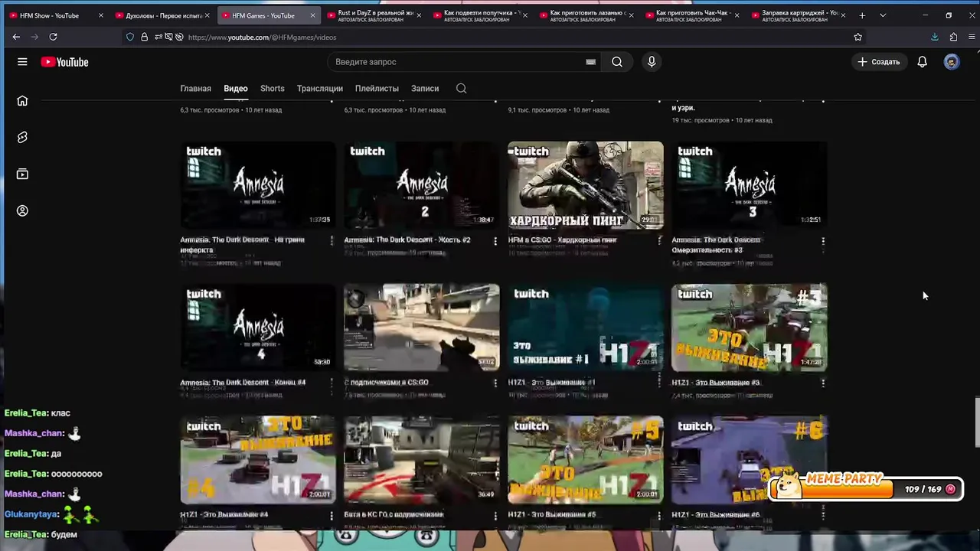Open the site permissions sliders icon
980x551 pixels.
point(158,37)
